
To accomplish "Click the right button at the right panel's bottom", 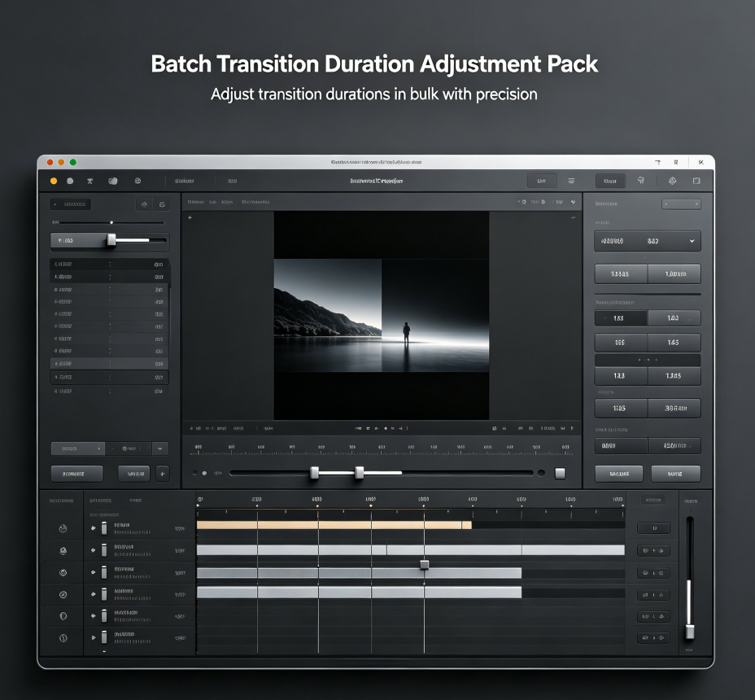I will [675, 474].
